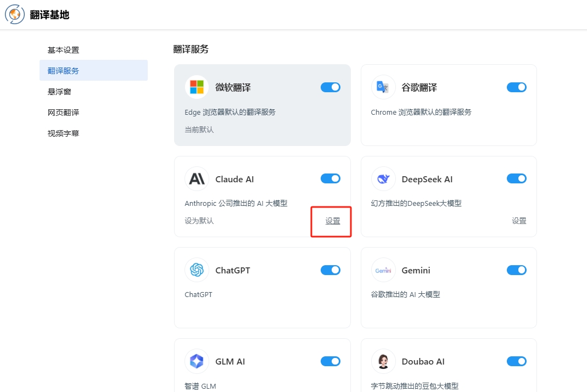
Task: Click the DeepSeek whale logo icon
Action: 383,179
